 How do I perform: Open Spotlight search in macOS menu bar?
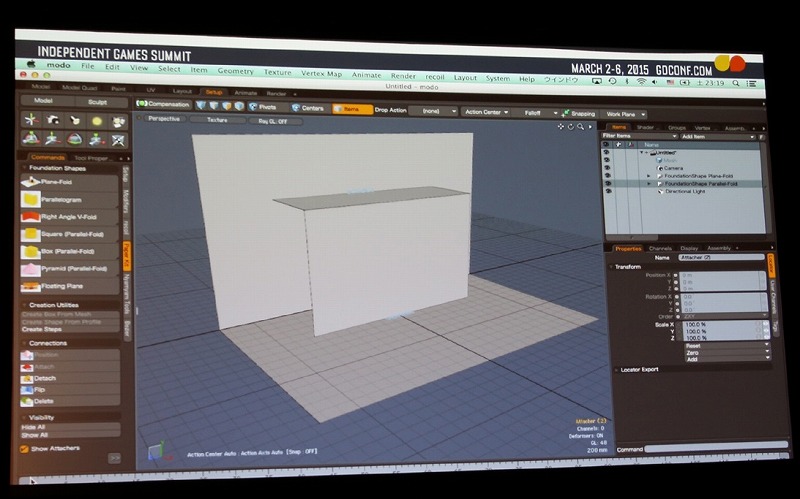pos(736,83)
